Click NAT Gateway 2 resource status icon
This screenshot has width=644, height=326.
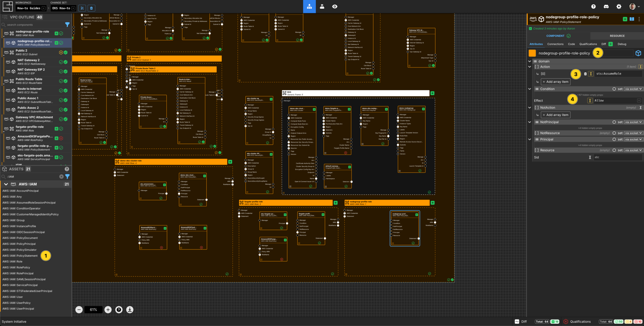[66, 62]
